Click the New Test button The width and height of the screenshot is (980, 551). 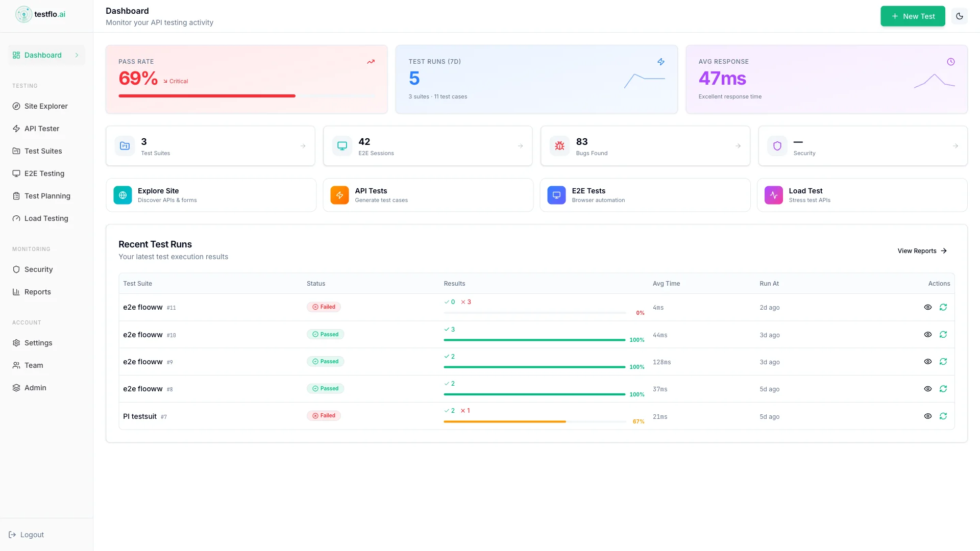(913, 16)
